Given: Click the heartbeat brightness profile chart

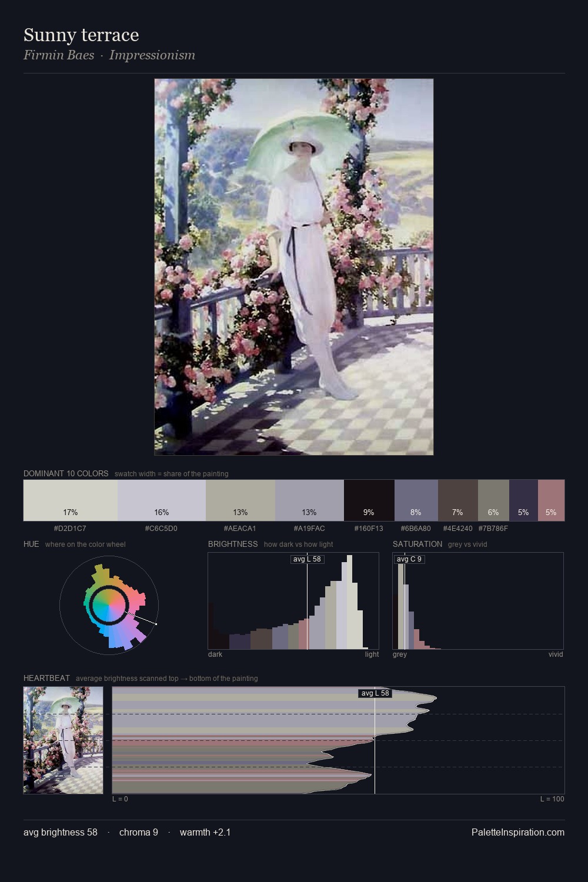Looking at the screenshot, I should (338, 740).
